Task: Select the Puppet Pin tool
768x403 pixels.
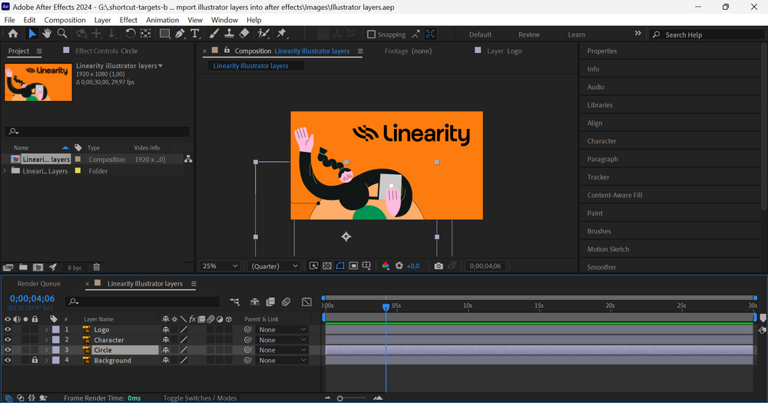Action: point(282,34)
